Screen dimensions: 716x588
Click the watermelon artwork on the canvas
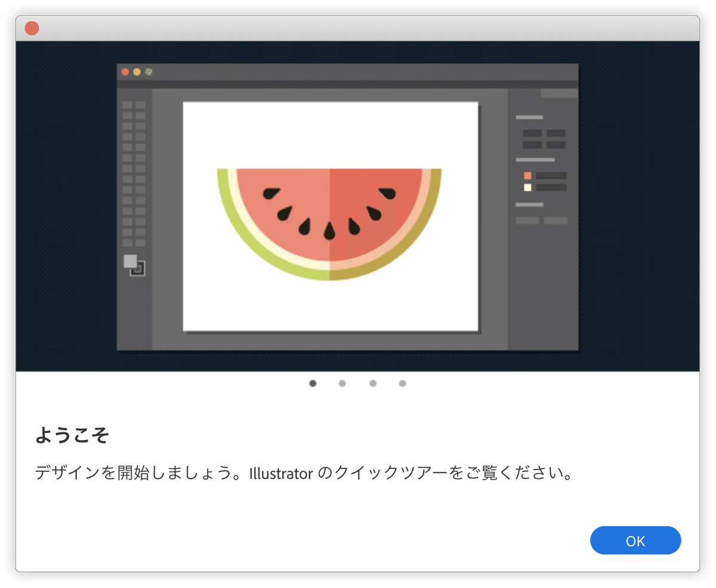[x=331, y=221]
